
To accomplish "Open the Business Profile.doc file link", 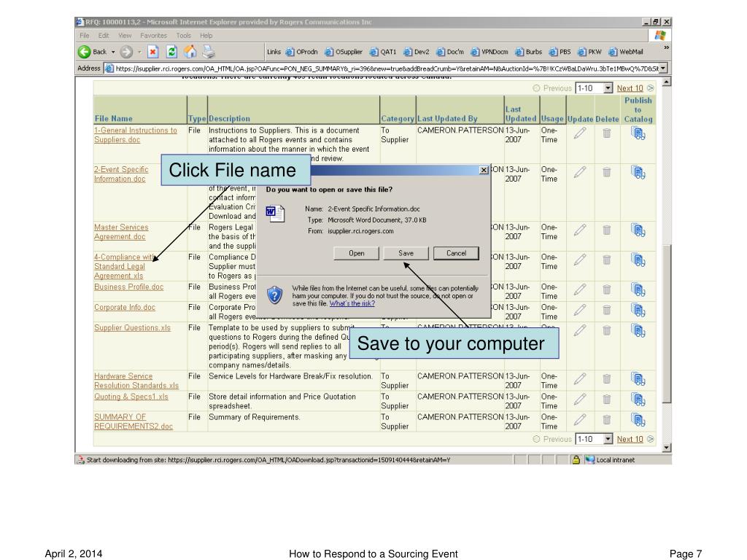I will (128, 287).
